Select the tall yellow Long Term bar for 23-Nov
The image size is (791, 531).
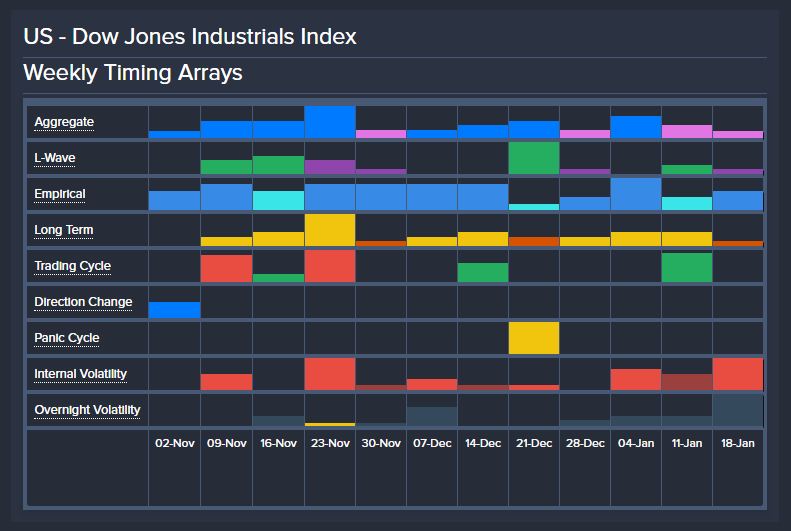[x=330, y=230]
